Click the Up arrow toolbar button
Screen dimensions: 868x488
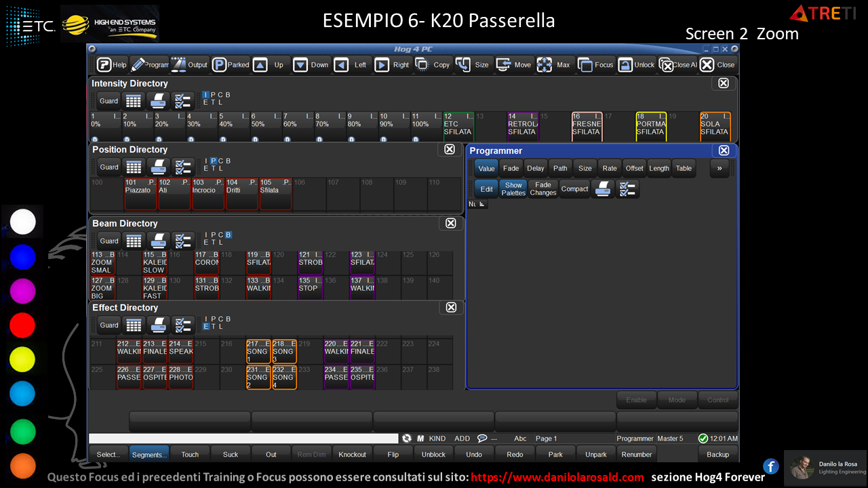(x=271, y=65)
